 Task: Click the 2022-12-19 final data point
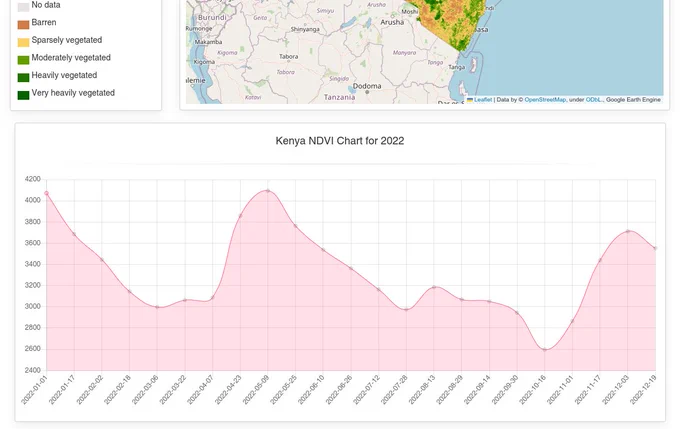click(655, 249)
